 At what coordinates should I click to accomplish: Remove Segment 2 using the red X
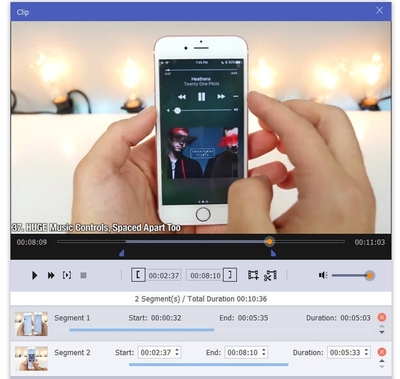[x=382, y=352]
